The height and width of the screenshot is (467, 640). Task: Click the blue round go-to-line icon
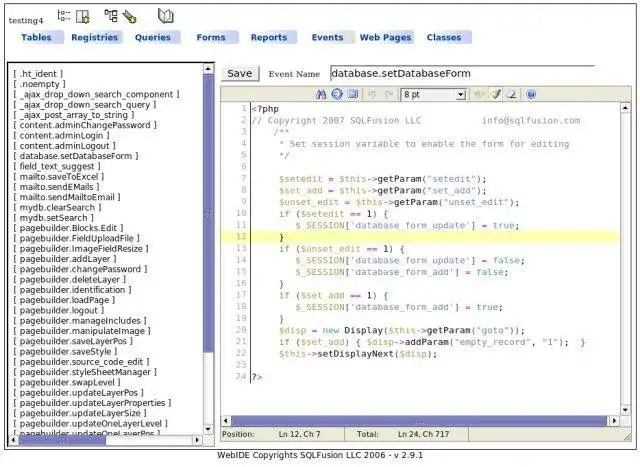(337, 94)
